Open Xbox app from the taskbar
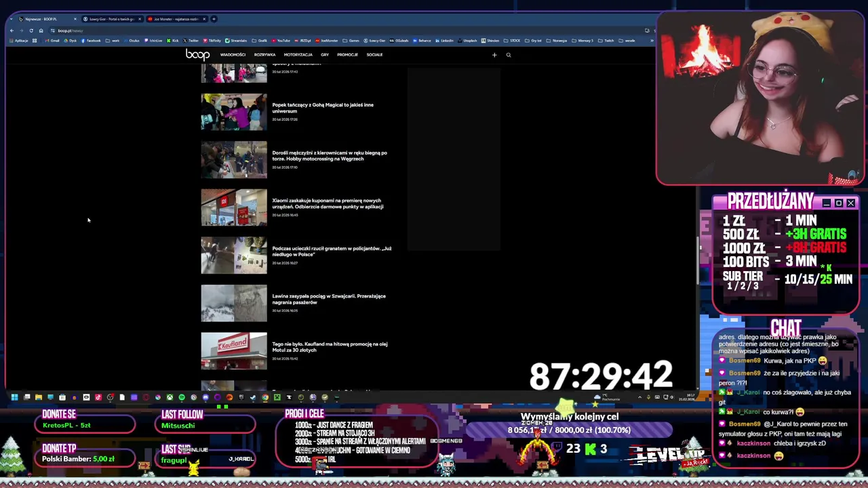 coord(170,397)
